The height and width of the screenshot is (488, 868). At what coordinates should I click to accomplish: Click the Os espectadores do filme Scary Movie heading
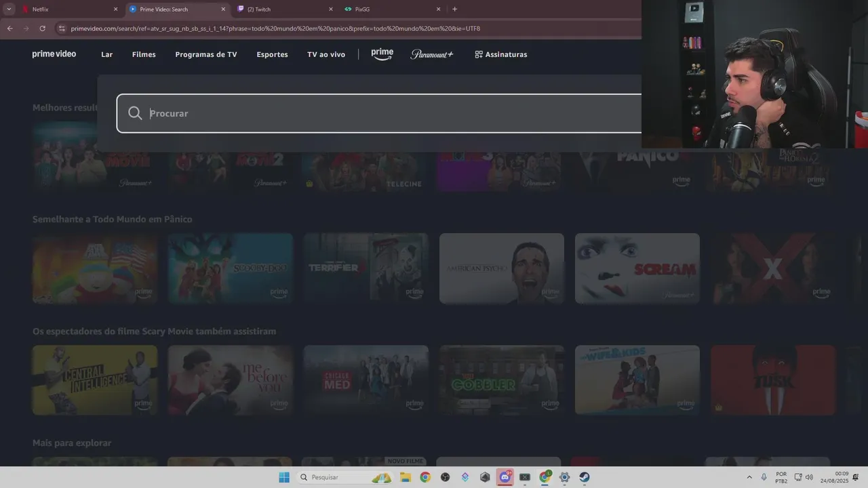[154, 331]
